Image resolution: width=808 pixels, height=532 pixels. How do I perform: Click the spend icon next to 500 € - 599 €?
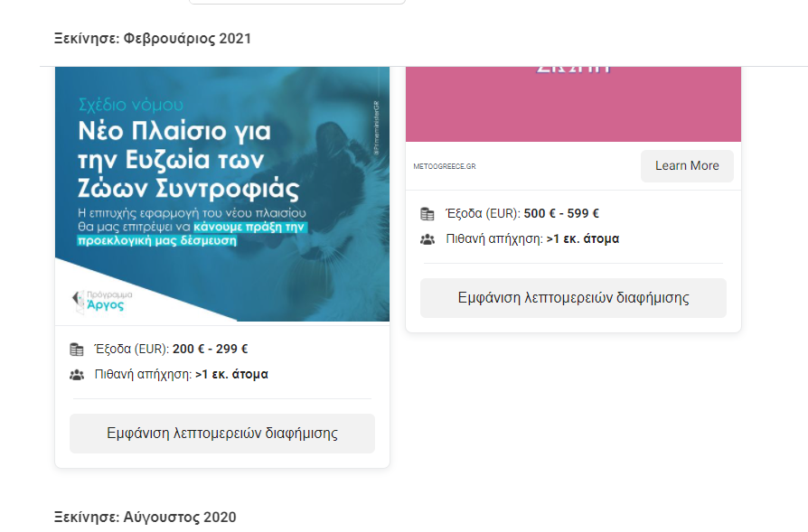pyautogui.click(x=427, y=214)
